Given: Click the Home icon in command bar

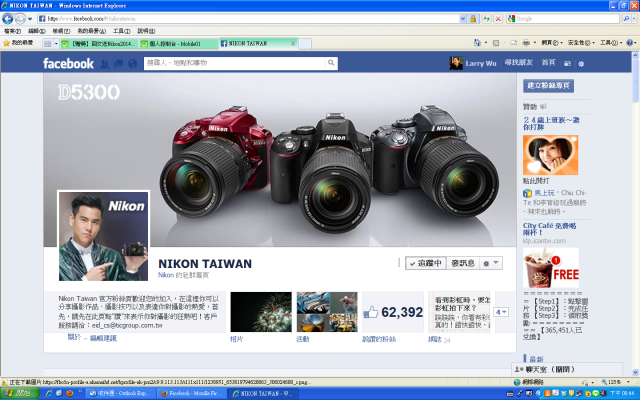Looking at the screenshot, I should (477, 42).
